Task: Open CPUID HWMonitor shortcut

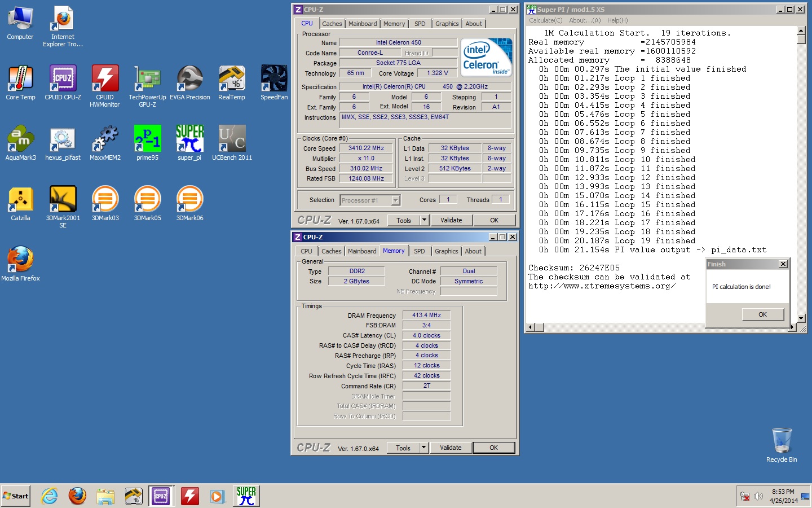Action: [105, 86]
